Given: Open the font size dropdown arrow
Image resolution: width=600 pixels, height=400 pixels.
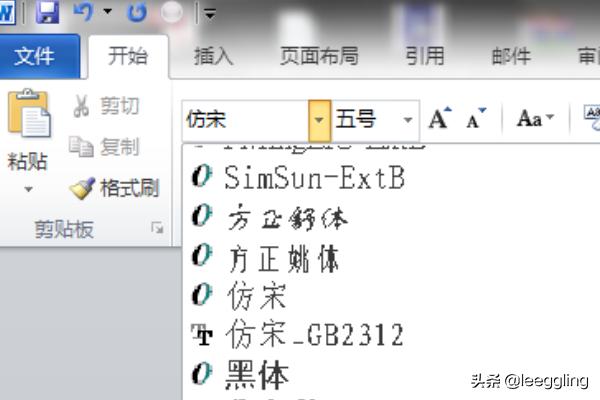Looking at the screenshot, I should point(408,120).
